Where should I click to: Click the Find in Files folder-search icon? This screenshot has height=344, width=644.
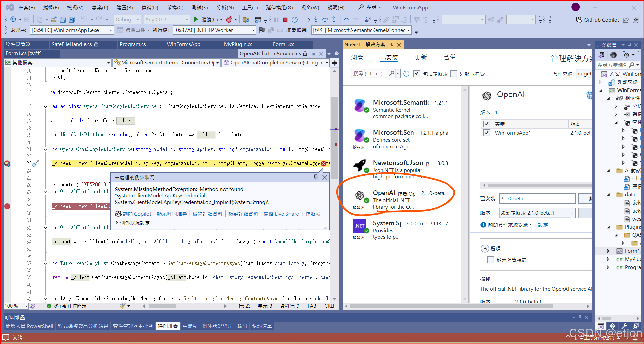(x=246, y=20)
